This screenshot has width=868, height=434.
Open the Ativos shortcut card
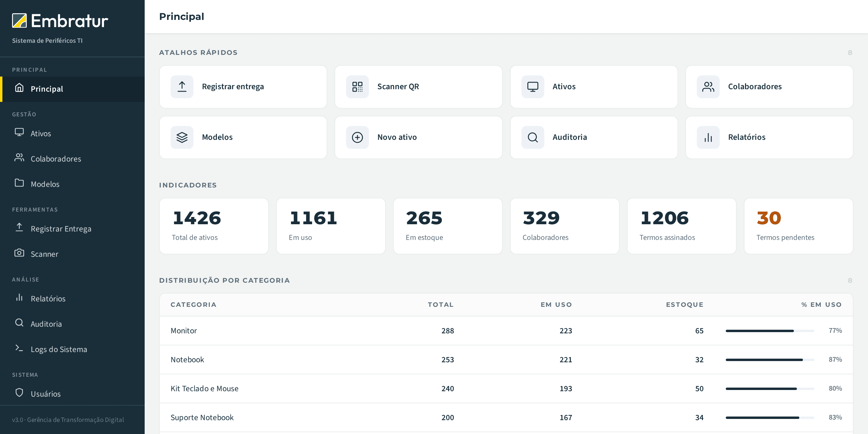pyautogui.click(x=594, y=86)
